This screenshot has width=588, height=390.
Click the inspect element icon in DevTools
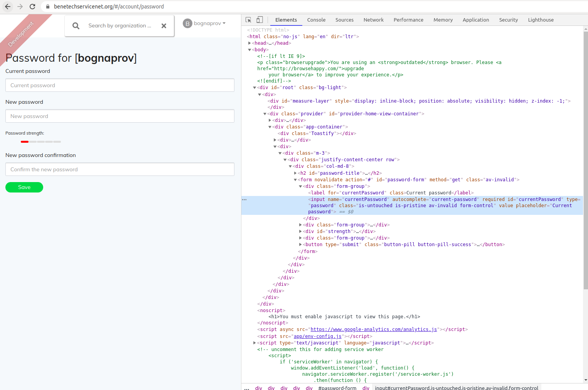[x=248, y=19]
